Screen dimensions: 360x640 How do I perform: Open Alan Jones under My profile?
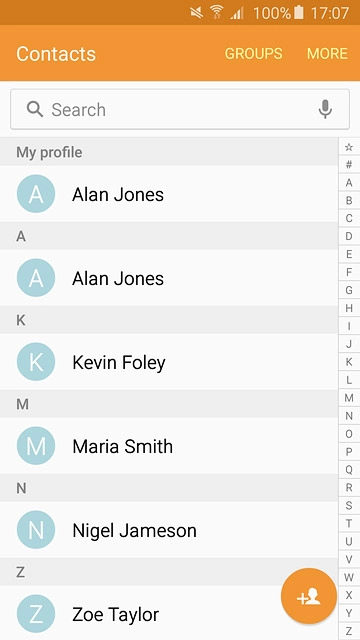point(169,194)
